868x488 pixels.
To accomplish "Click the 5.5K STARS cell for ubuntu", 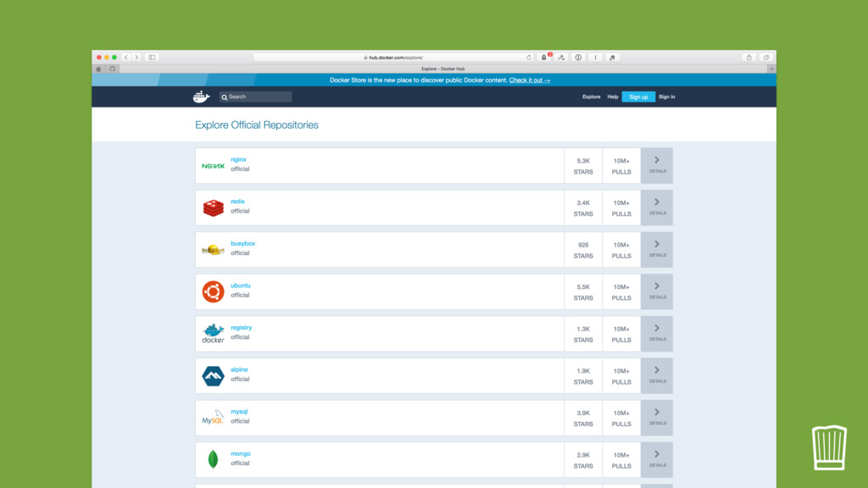I will 583,292.
